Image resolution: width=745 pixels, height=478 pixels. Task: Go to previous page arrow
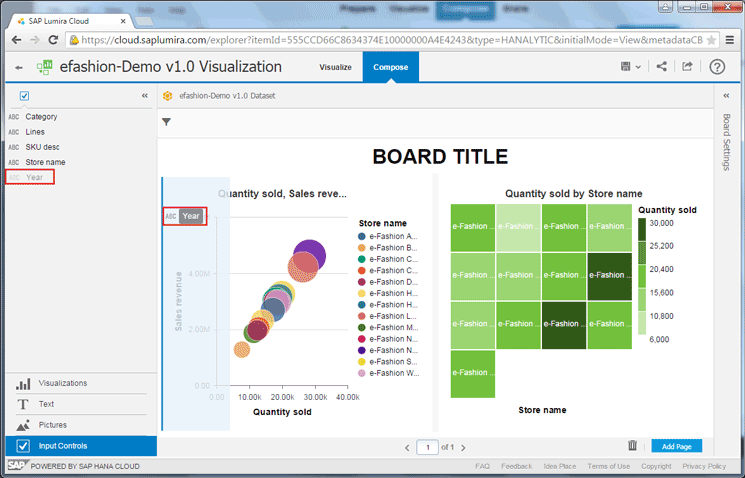(407, 448)
